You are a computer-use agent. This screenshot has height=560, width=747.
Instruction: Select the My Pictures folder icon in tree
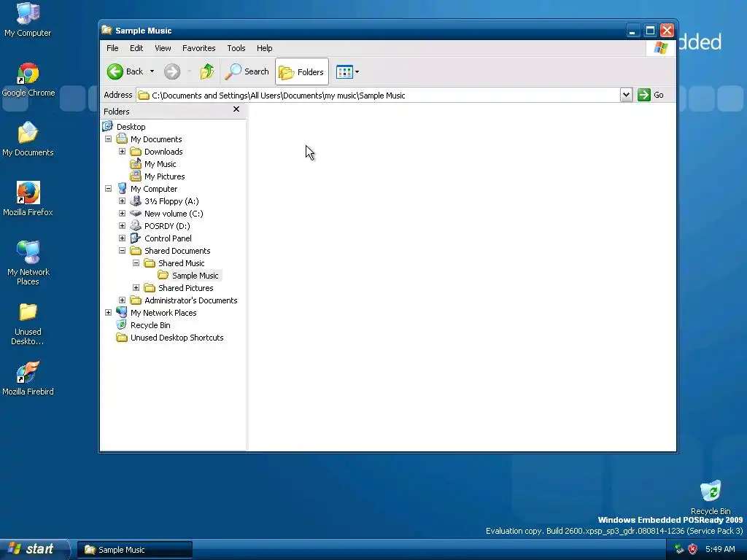pos(136,176)
